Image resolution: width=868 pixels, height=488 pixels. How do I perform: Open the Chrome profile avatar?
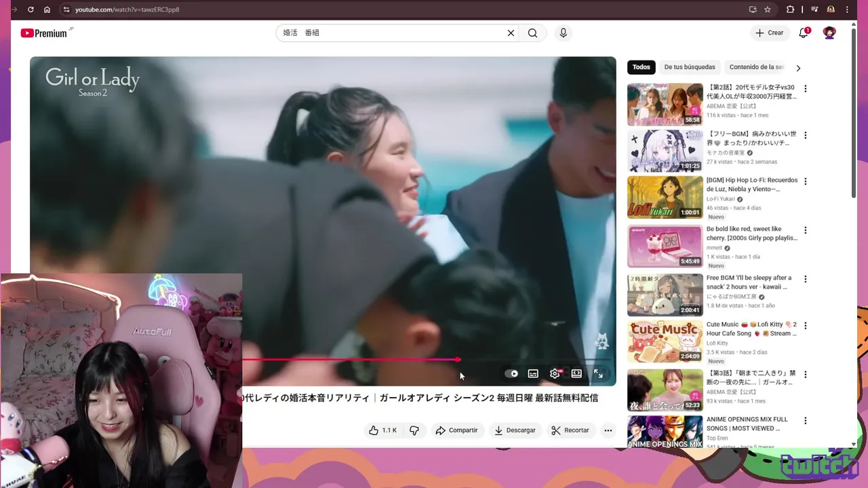click(831, 9)
